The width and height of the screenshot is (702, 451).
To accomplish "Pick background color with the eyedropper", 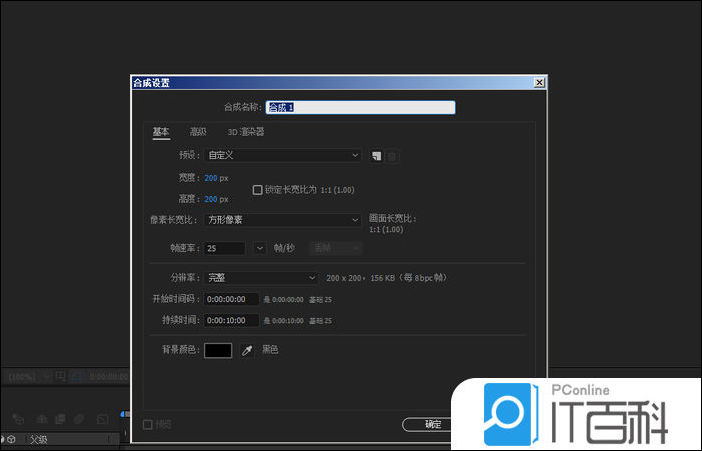I will (x=247, y=350).
